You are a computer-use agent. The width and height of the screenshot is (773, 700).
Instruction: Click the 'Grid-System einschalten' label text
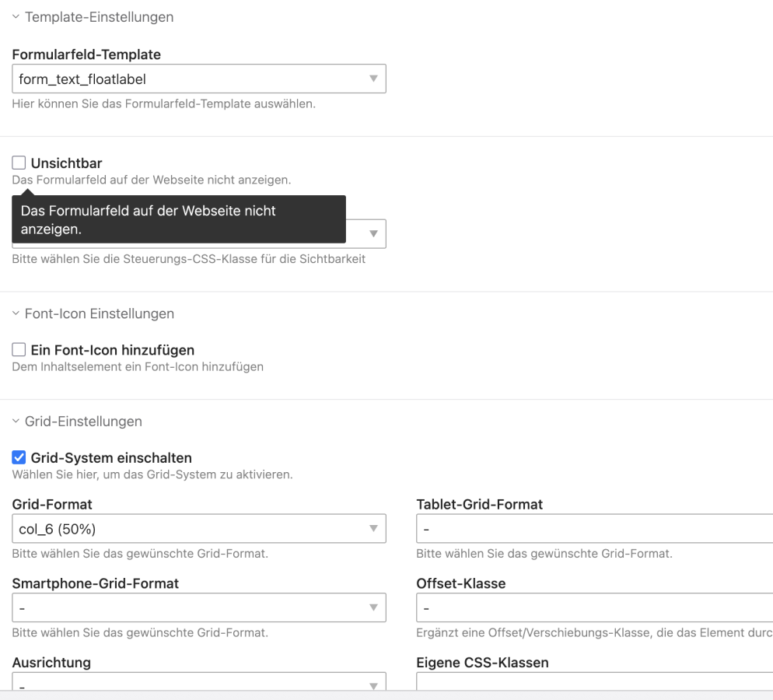(111, 458)
